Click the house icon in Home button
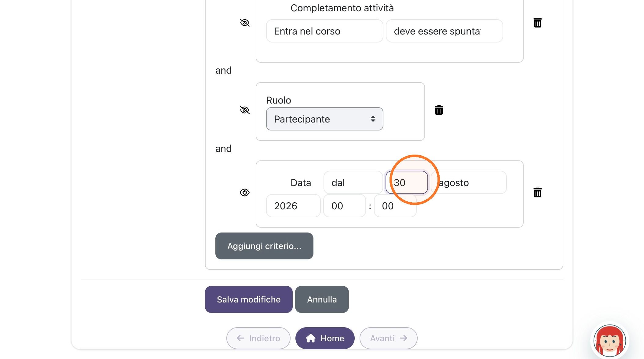The image size is (644, 359). (311, 338)
